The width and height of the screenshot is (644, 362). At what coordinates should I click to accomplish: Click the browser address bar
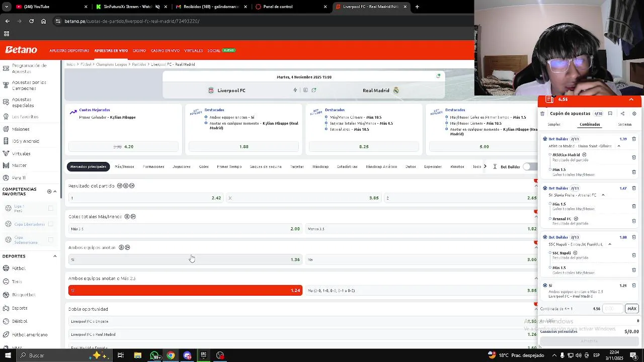pos(262,21)
